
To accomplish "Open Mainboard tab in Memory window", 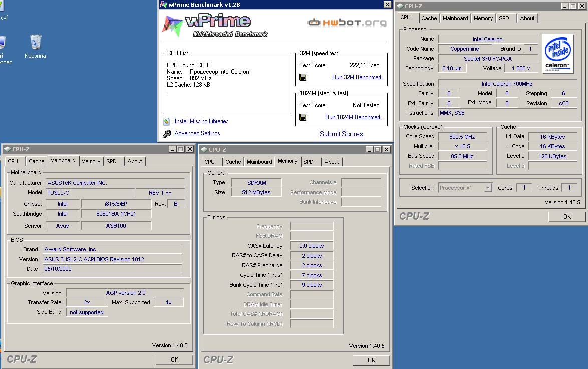I will click(259, 162).
